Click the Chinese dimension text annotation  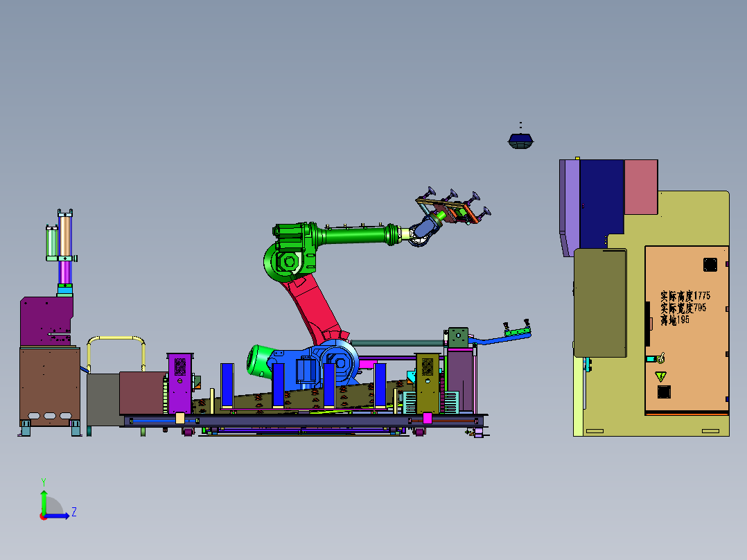pyautogui.click(x=685, y=308)
